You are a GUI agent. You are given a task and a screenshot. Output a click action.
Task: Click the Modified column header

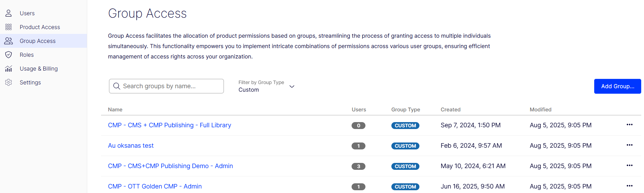tap(540, 110)
